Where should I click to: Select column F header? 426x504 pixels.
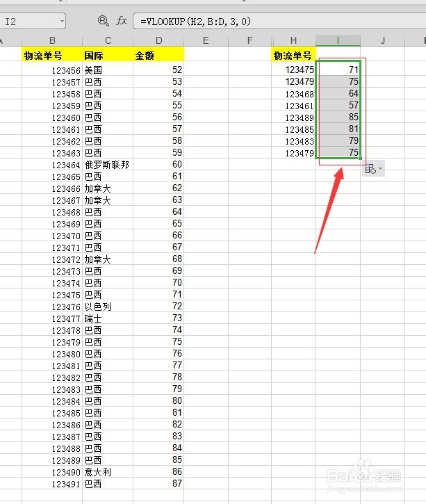click(250, 40)
